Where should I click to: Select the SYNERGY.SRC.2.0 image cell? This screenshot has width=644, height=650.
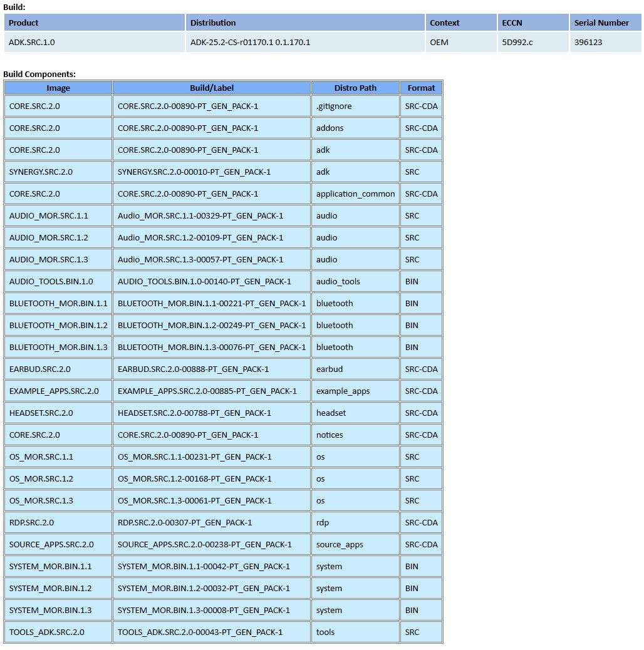[41, 172]
